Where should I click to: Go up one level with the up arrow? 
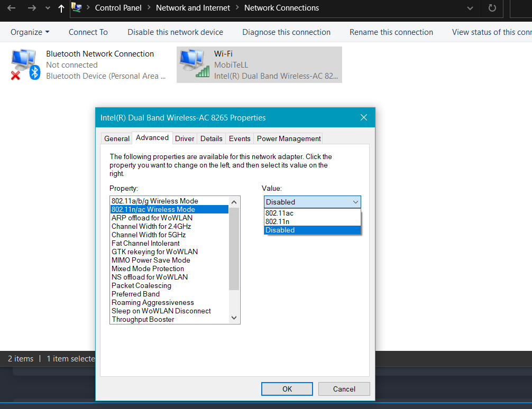[61, 8]
